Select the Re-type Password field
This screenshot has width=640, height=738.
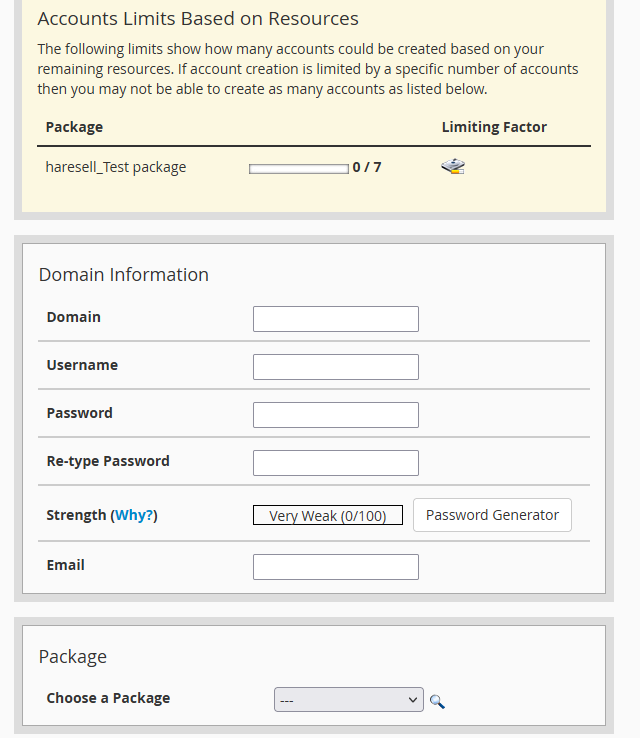pyautogui.click(x=335, y=463)
